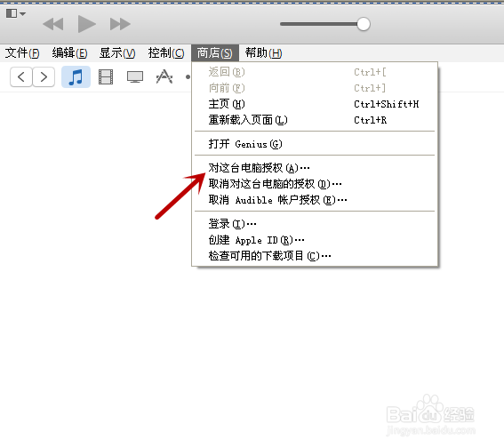Choose 重新载入页面(L) menu entry
The image size is (504, 448).
pos(315,120)
